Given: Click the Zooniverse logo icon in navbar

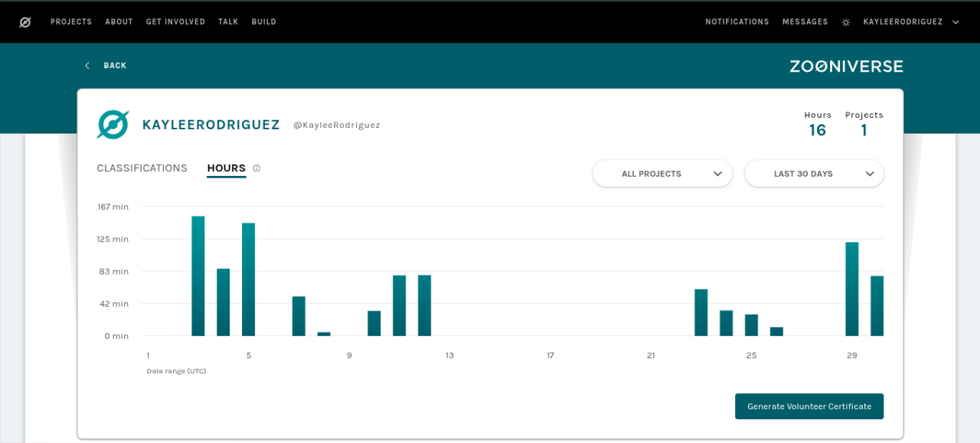Looking at the screenshot, I should point(24,22).
